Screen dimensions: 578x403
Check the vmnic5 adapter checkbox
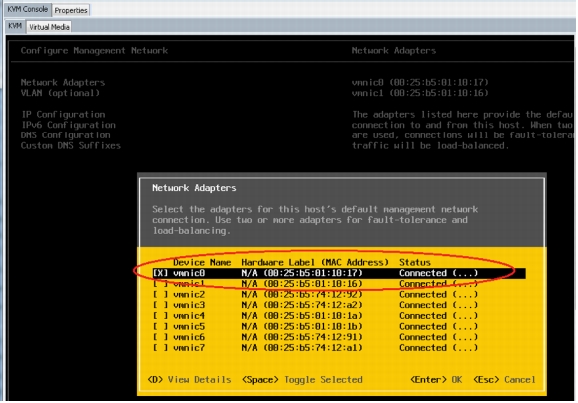tap(160, 327)
